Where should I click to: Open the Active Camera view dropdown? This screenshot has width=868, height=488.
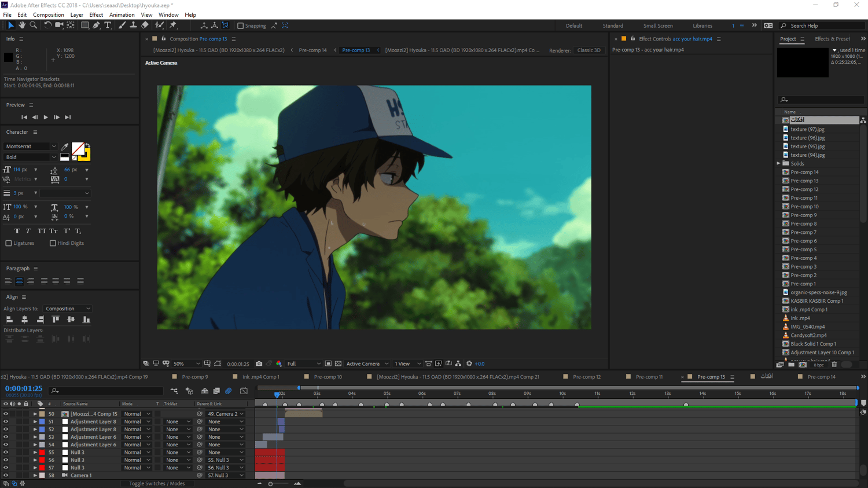367,364
